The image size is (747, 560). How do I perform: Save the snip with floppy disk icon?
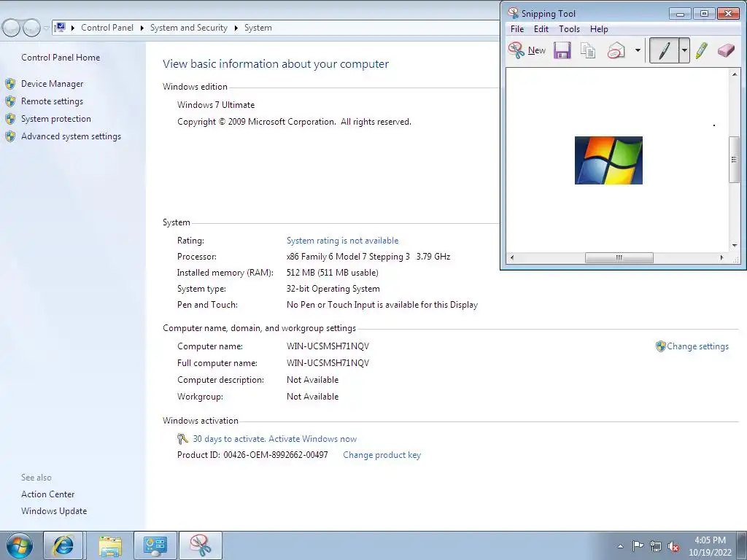coord(562,50)
